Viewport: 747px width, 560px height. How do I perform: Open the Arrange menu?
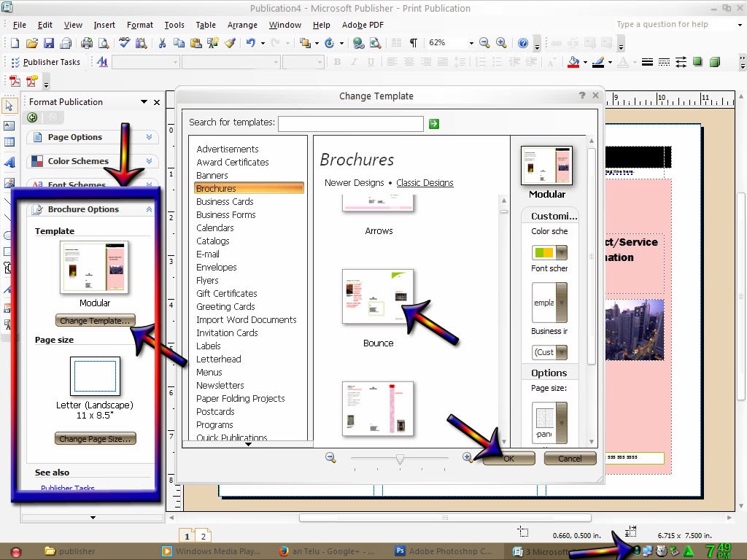coord(242,24)
